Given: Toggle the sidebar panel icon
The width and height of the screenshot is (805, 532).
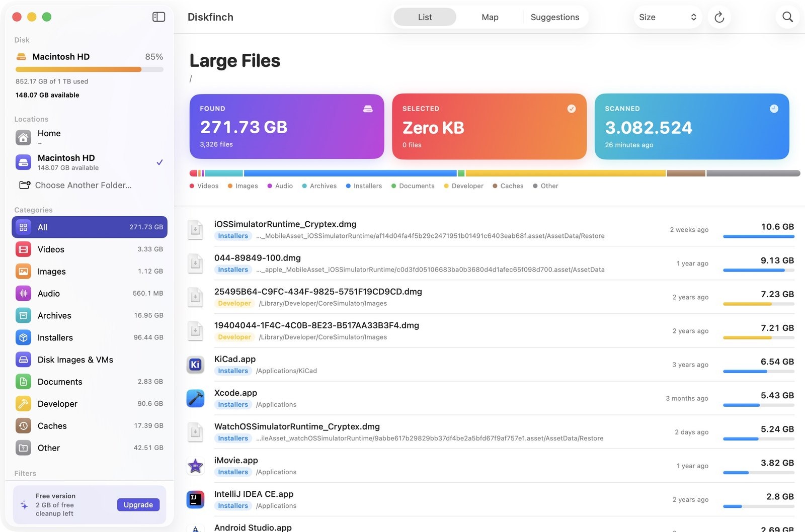Looking at the screenshot, I should click(x=158, y=17).
